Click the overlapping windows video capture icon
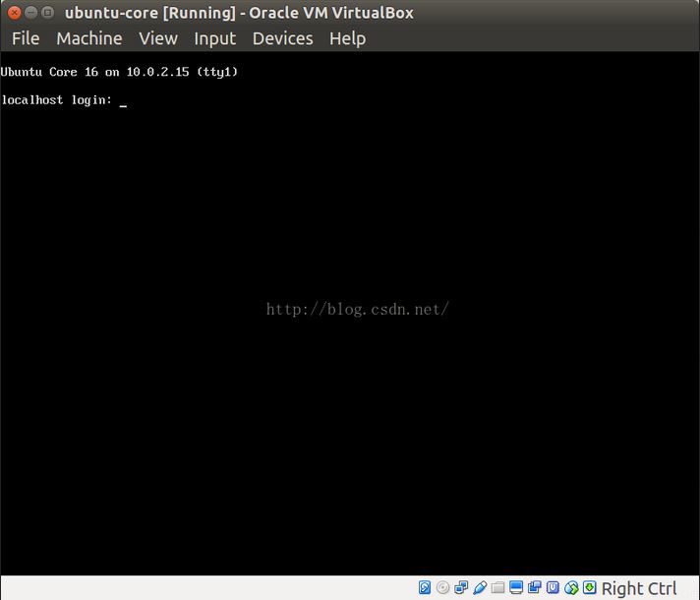The width and height of the screenshot is (700, 600). click(x=535, y=588)
